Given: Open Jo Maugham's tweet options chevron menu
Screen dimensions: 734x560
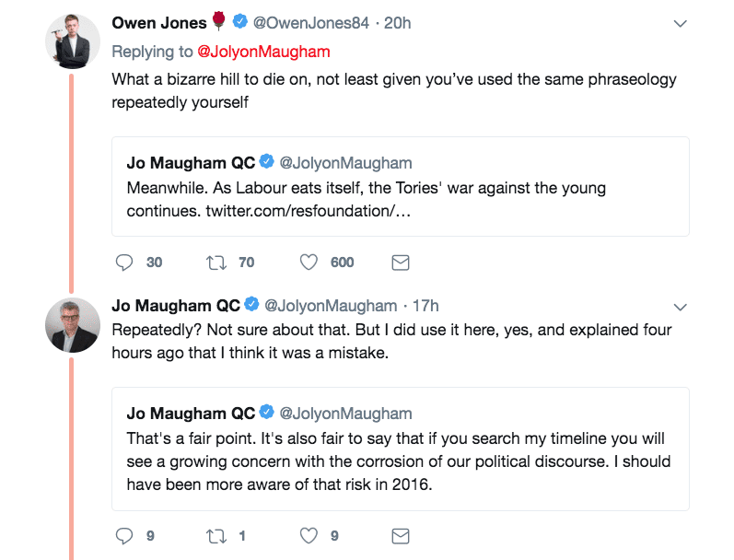Looking at the screenshot, I should coord(680,307).
